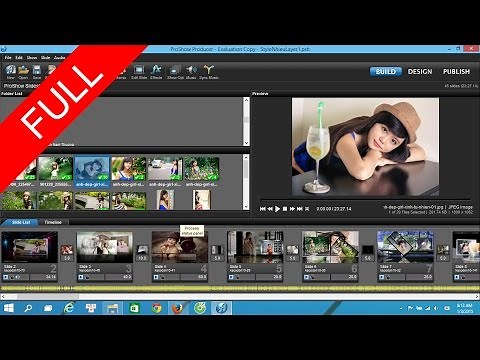Image resolution: width=480 pixels, height=360 pixels.
Task: Click Slide 3 duration value field
Action: [x=119, y=277]
